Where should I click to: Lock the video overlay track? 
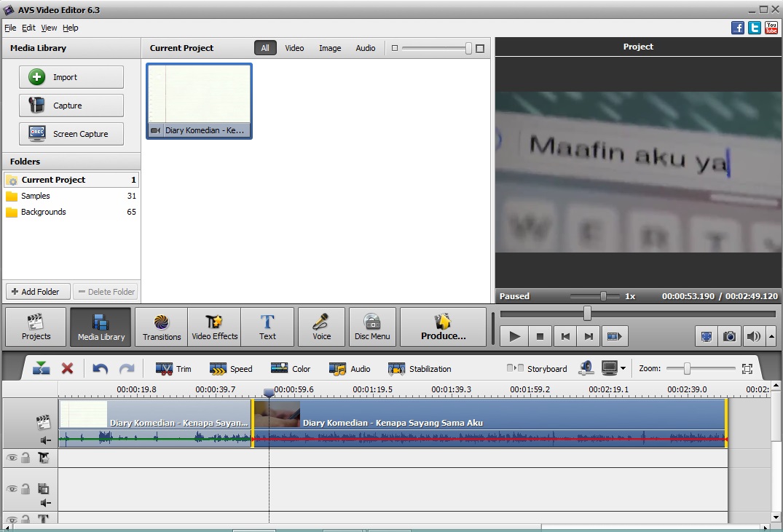pyautogui.click(x=25, y=489)
